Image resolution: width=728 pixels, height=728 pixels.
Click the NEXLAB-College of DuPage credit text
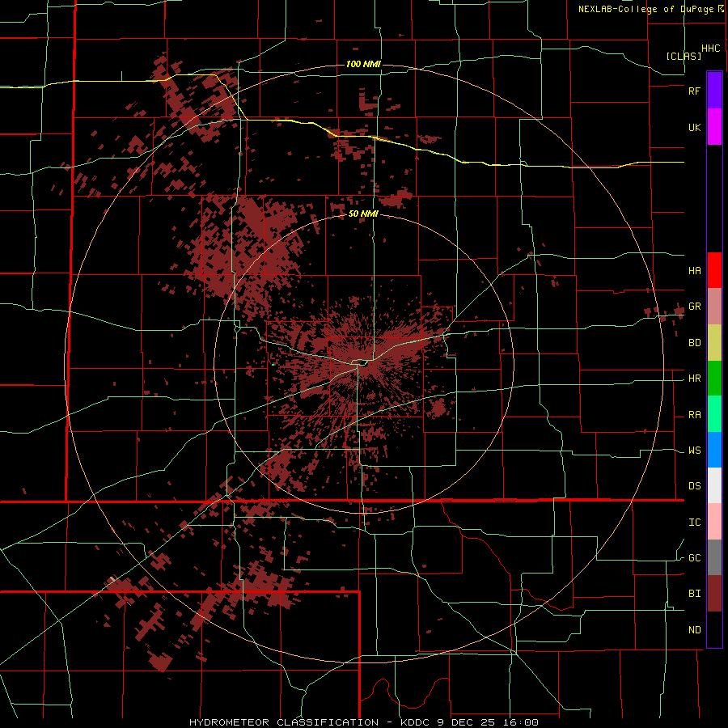(x=646, y=9)
